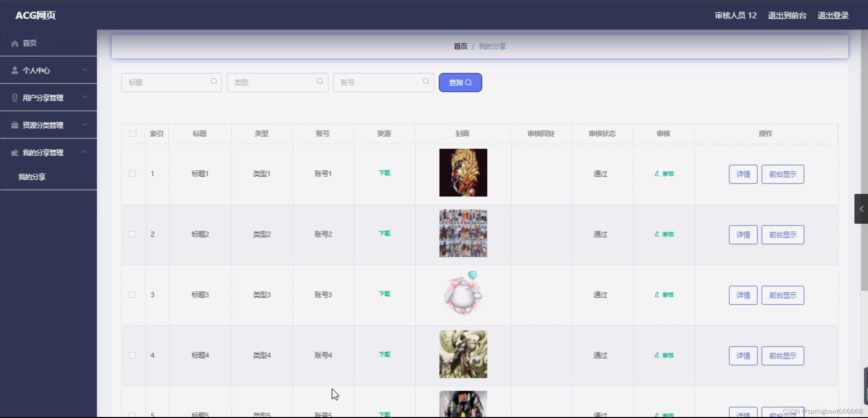Viewport: 868px width, 418px height.
Task: Click 前台显示 button for 标题3
Action: pyautogui.click(x=782, y=295)
